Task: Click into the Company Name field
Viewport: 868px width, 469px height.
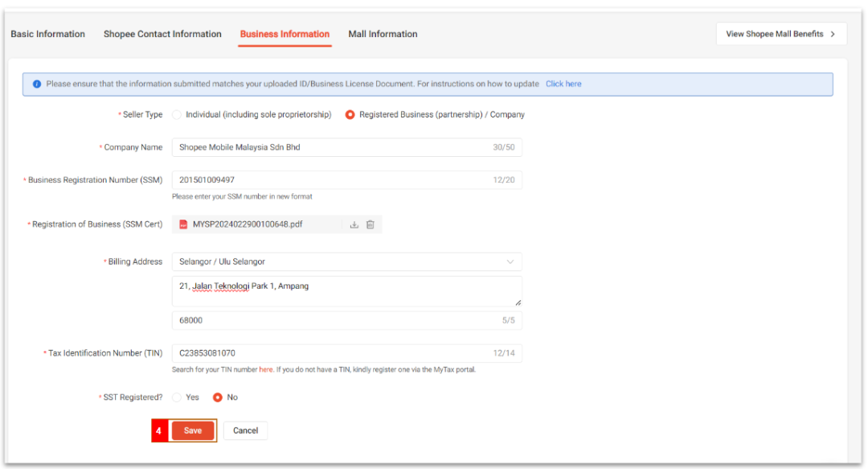Action: point(330,147)
